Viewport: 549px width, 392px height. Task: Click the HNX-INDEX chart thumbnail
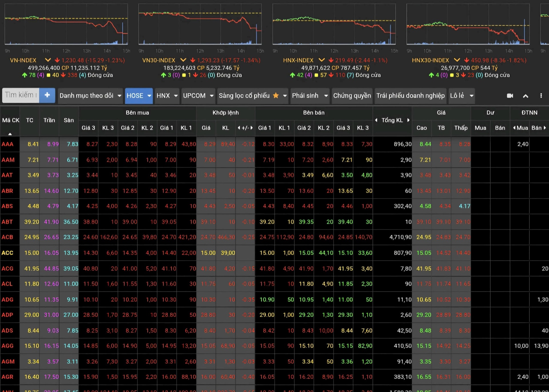[x=334, y=24]
